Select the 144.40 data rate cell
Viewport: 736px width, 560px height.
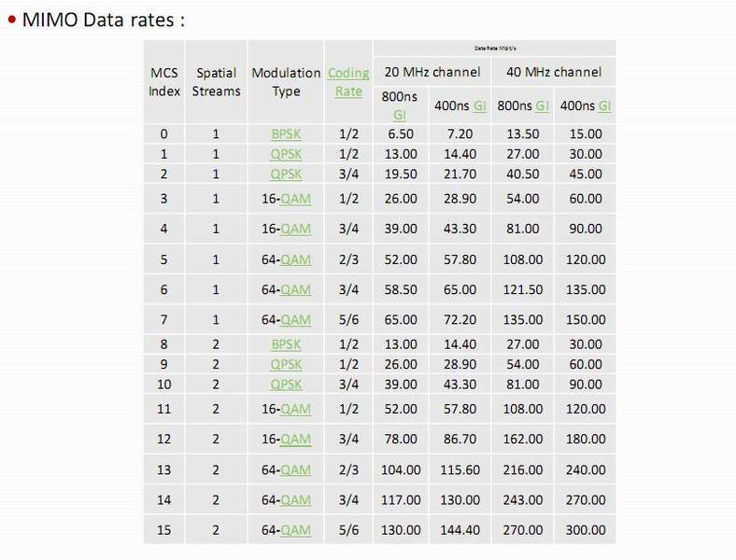click(x=460, y=530)
